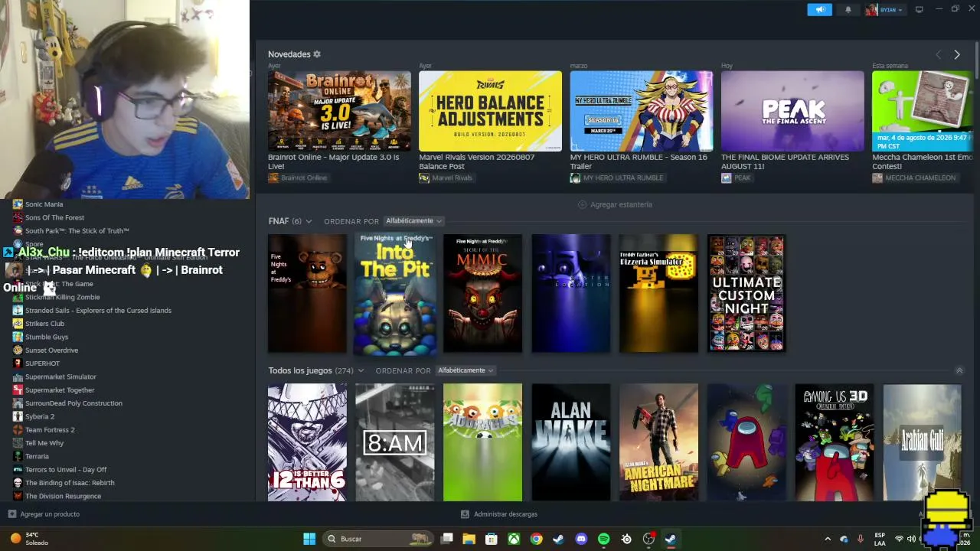Open Google Chrome from the taskbar
980x551 pixels.
pyautogui.click(x=537, y=539)
